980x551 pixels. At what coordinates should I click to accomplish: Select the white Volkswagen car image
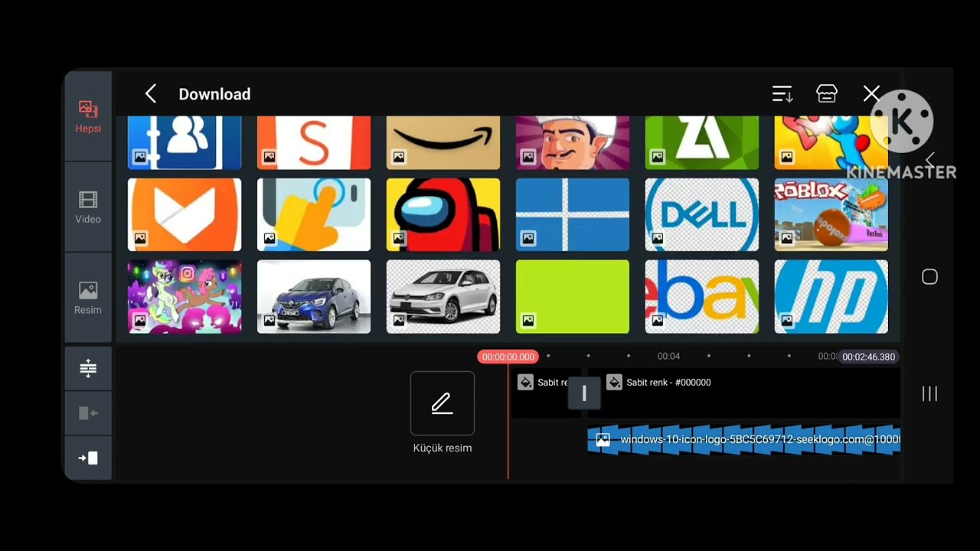(x=443, y=297)
